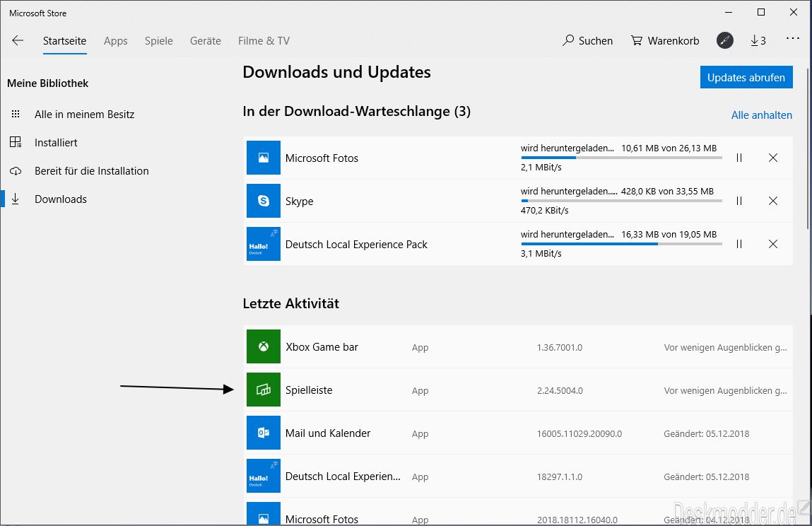Click the Deutsch Local Experience Pack progress bar
This screenshot has height=526, width=812.
pyautogui.click(x=621, y=244)
